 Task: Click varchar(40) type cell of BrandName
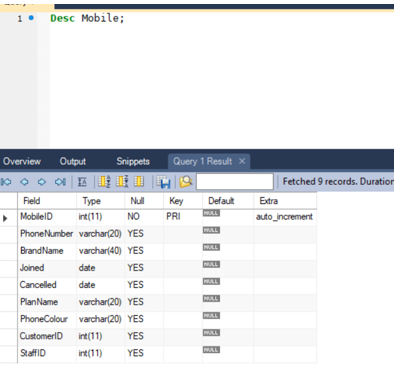(x=101, y=251)
